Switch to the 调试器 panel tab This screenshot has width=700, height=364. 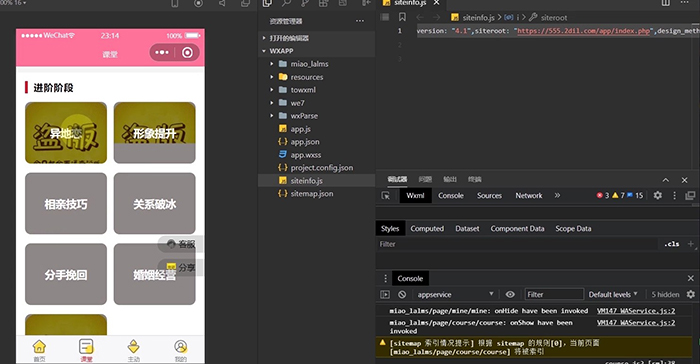click(397, 179)
